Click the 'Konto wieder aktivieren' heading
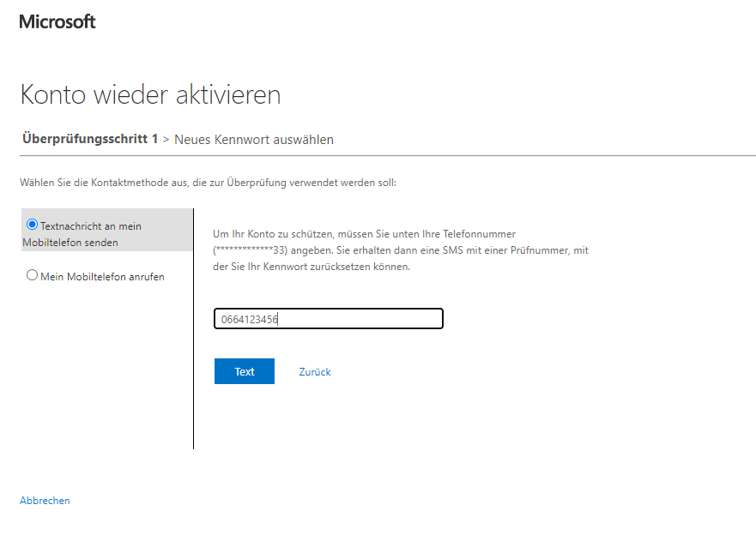Screen dimensions: 756x559 point(150,94)
